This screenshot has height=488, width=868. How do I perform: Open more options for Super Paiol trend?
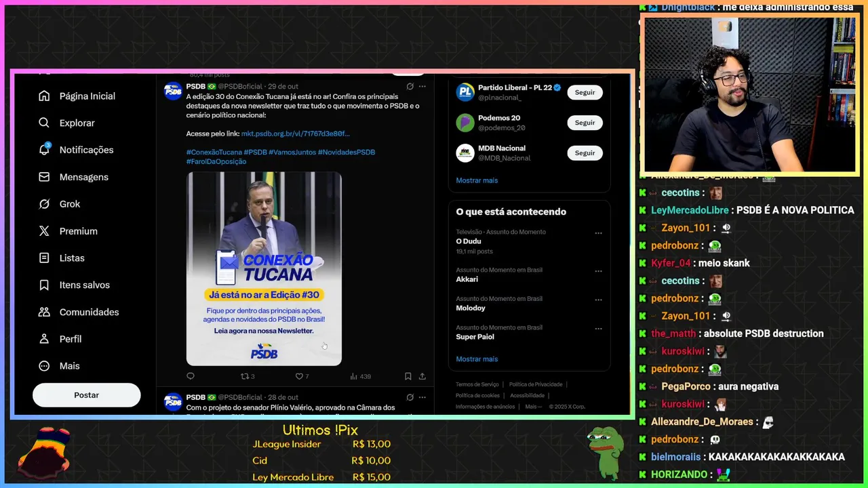tap(598, 329)
